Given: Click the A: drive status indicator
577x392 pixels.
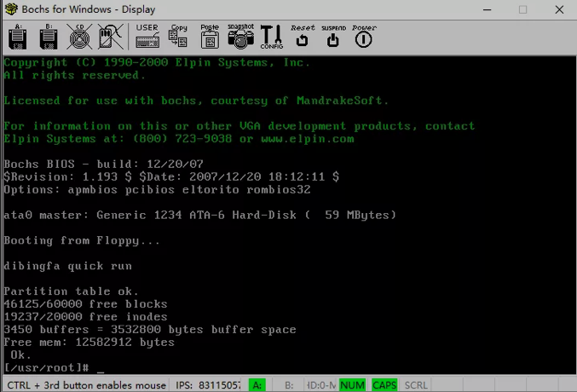Looking at the screenshot, I should 257,385.
